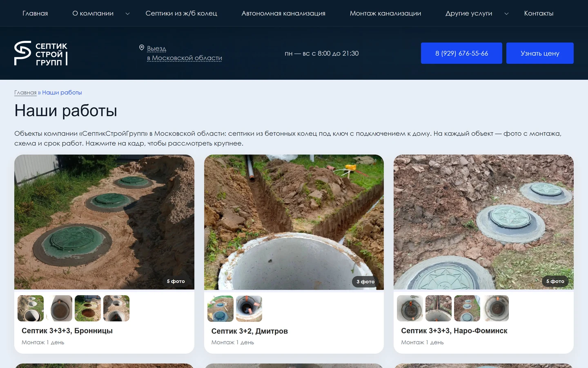Open the main photo of Септик 3+3+3, Наро-Фоминск
Screen dimensions: 588x368
click(x=483, y=222)
